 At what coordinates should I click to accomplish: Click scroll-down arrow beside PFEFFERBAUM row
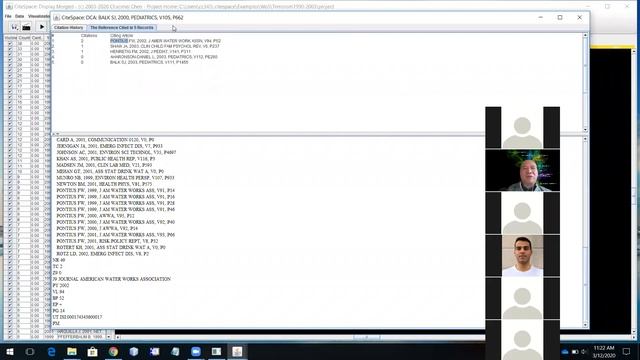click(x=108, y=337)
